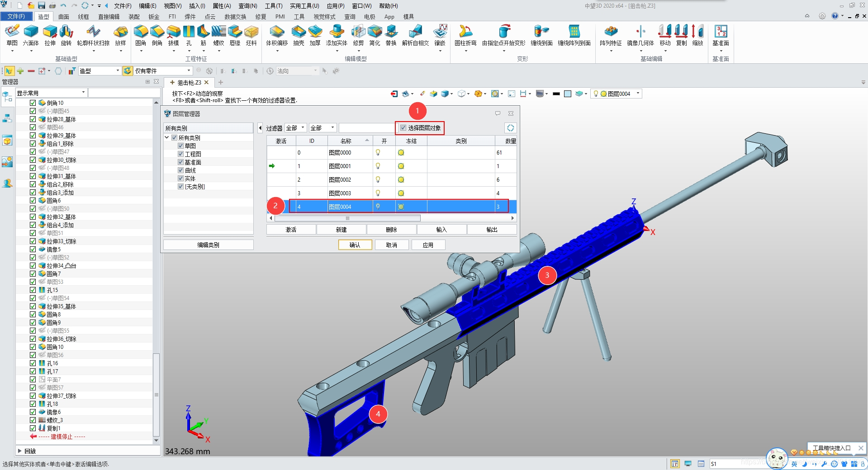Select the 草图 sketch tool in ribbon
This screenshot has height=470, width=868.
pyautogui.click(x=12, y=35)
